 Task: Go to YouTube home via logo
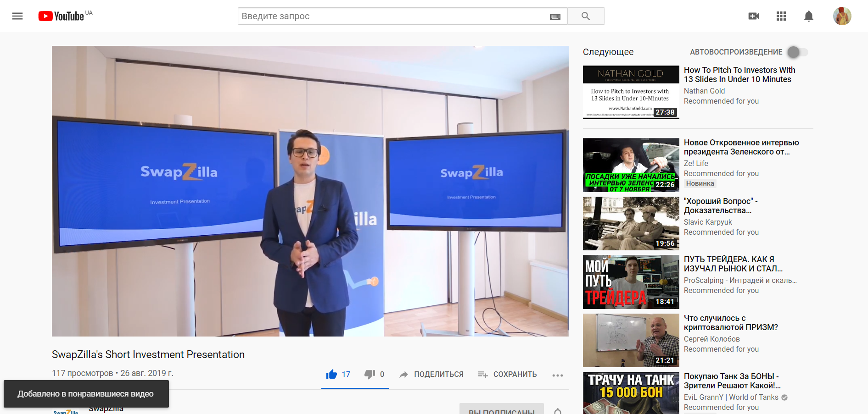[61, 16]
